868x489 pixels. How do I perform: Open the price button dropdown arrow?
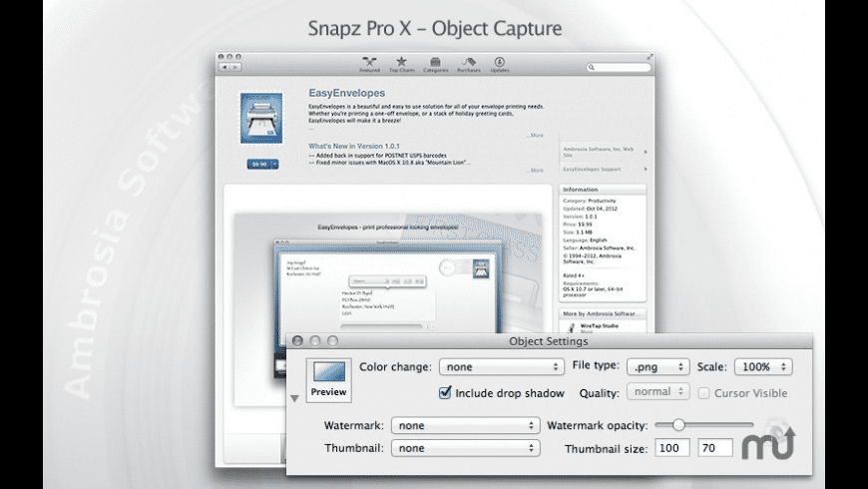tap(275, 165)
